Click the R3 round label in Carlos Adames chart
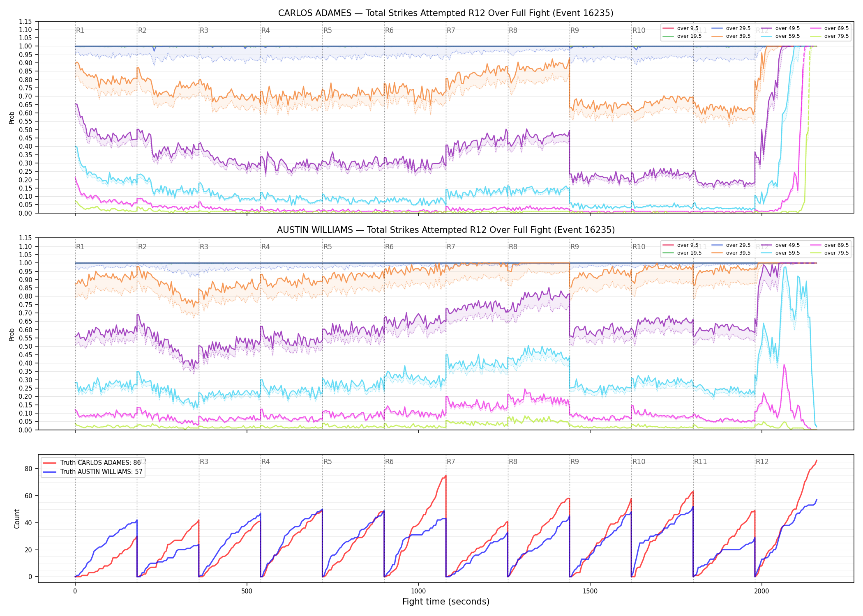Viewport: 863px width, 616px height. coord(204,30)
